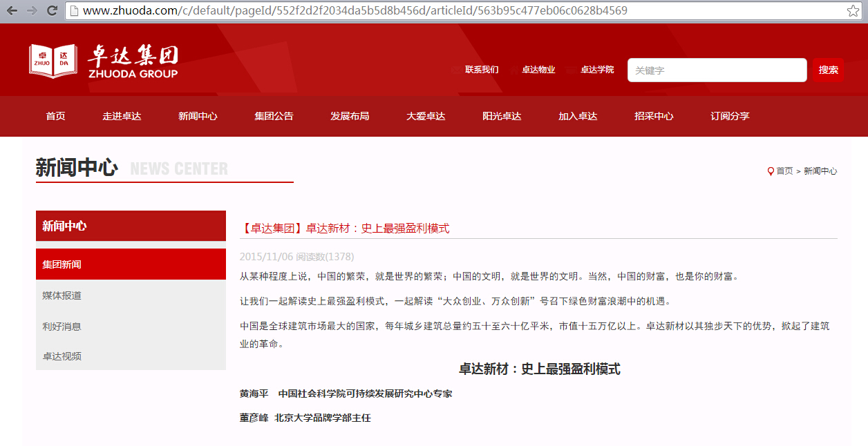Click paragraph starting 从某种程度上说
Screen dimensions: 868x446
pyautogui.click(x=489, y=276)
